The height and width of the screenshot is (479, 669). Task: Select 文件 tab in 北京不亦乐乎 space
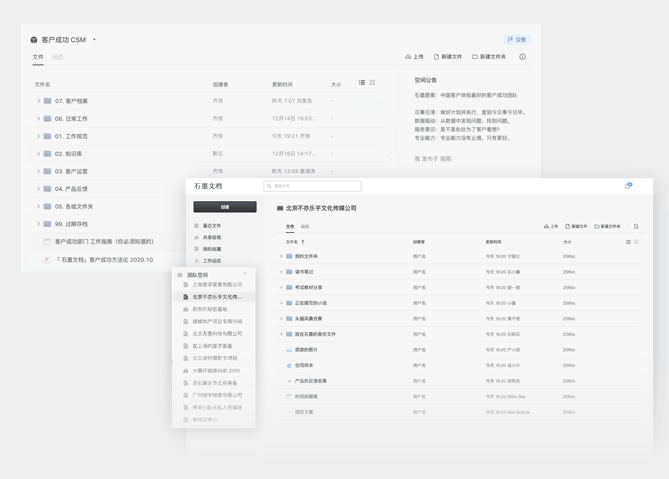click(290, 227)
